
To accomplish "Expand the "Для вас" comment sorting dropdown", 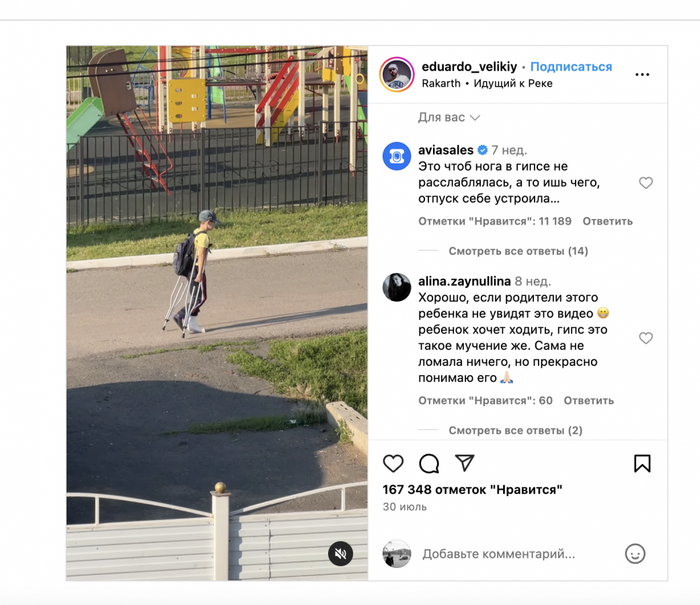I will click(449, 118).
